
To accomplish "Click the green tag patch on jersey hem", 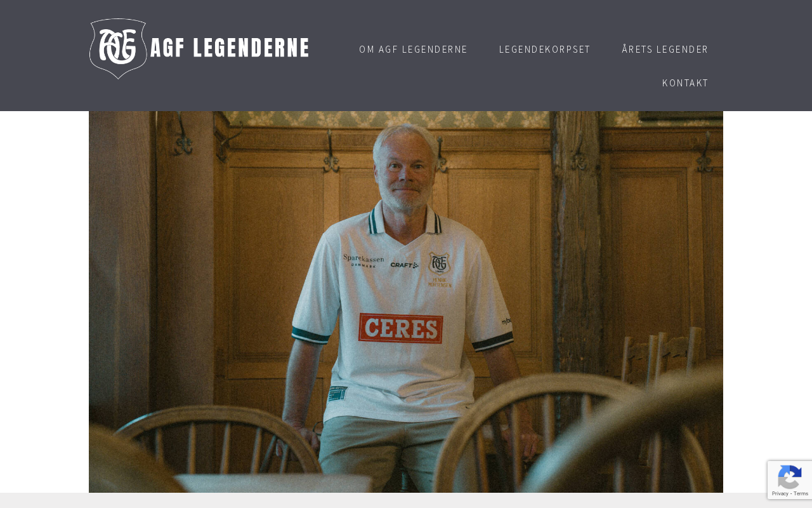I will [x=337, y=394].
